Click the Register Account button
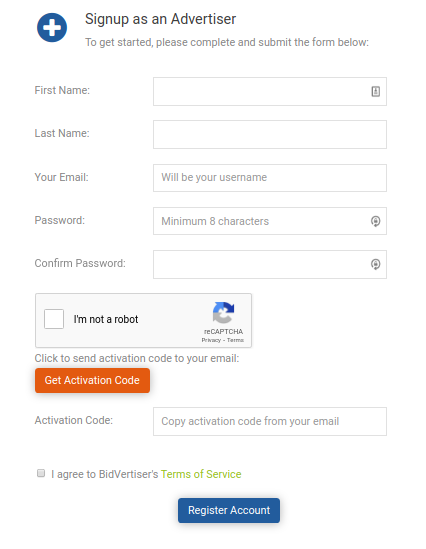426x549 pixels. pos(229,510)
